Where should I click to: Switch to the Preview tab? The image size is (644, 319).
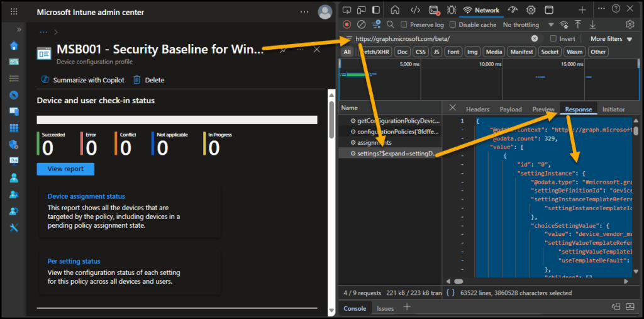tap(543, 109)
